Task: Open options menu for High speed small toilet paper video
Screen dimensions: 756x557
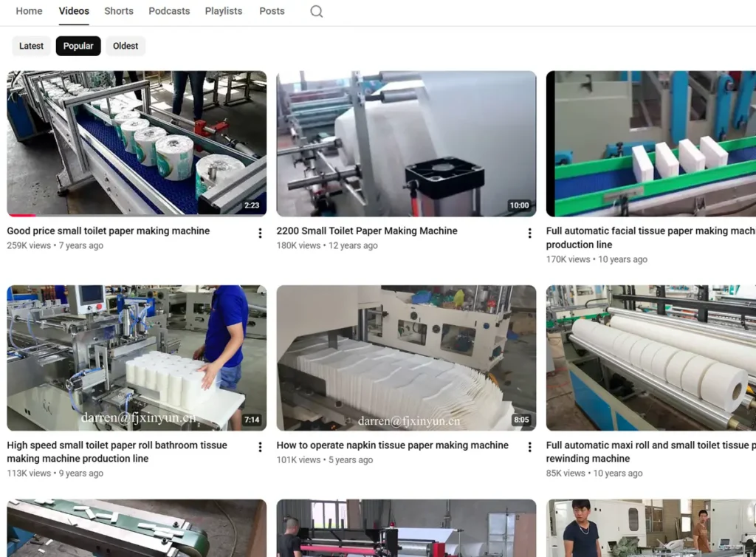Action: [260, 448]
